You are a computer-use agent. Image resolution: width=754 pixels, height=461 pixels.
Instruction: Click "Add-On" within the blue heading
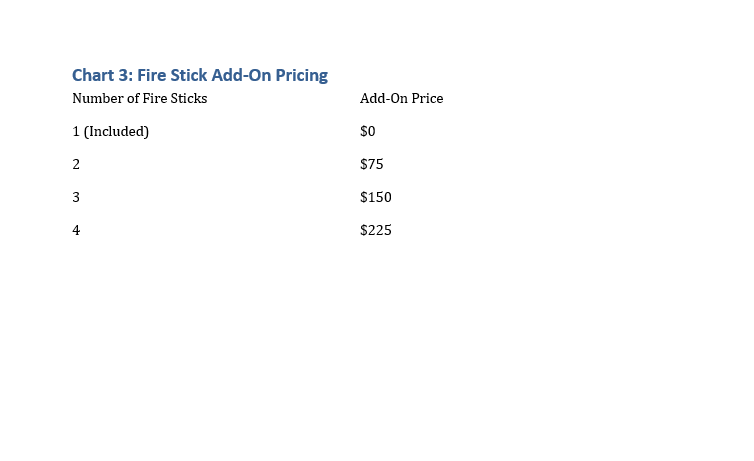point(240,75)
